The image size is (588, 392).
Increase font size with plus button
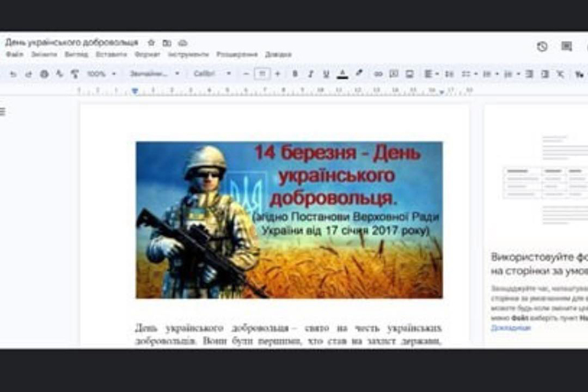coord(278,74)
